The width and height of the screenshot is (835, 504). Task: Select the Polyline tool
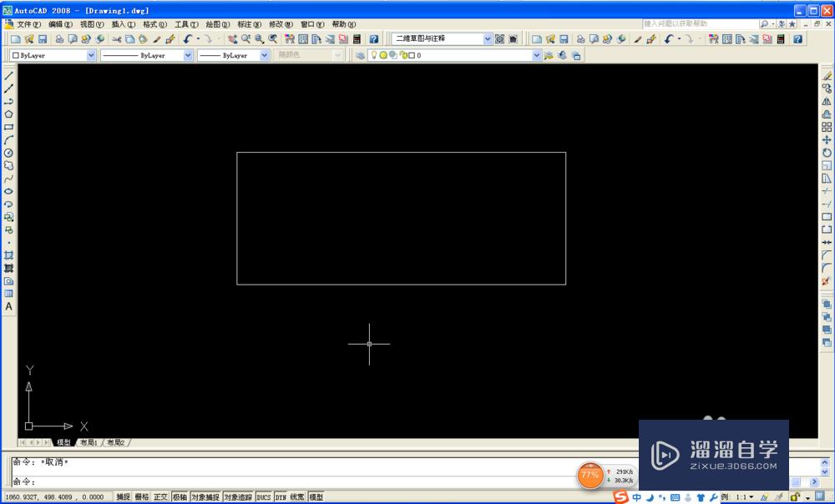tap(8, 102)
